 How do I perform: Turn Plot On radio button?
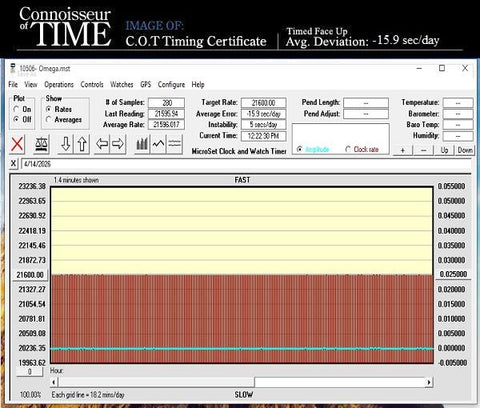pos(16,109)
